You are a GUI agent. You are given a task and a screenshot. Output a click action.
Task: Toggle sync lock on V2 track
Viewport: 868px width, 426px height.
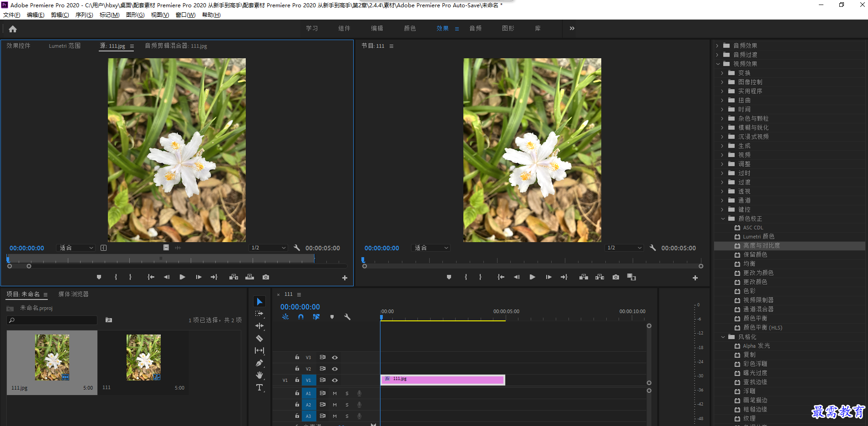(322, 369)
